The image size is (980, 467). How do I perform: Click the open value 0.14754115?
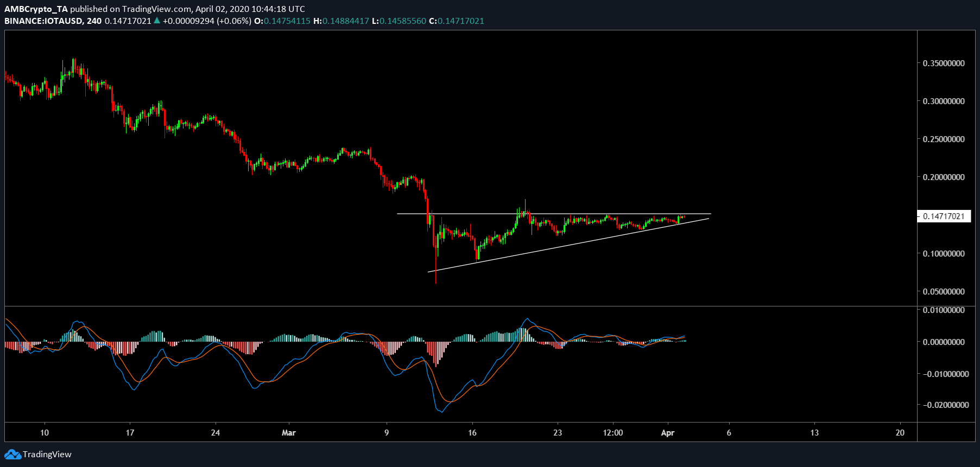(x=287, y=21)
